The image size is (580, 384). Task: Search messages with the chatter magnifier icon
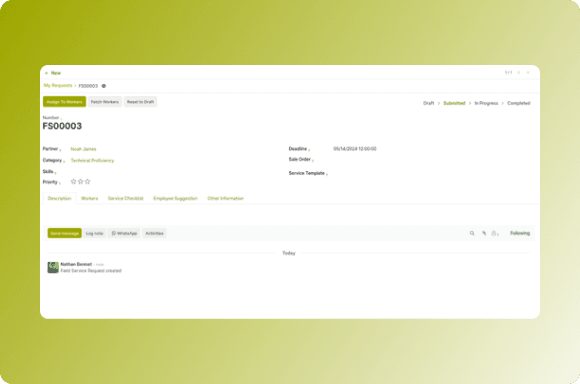point(472,233)
